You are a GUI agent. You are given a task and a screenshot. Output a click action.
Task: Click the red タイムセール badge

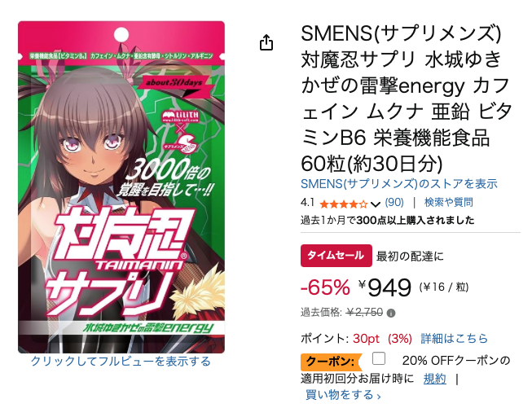pos(336,256)
